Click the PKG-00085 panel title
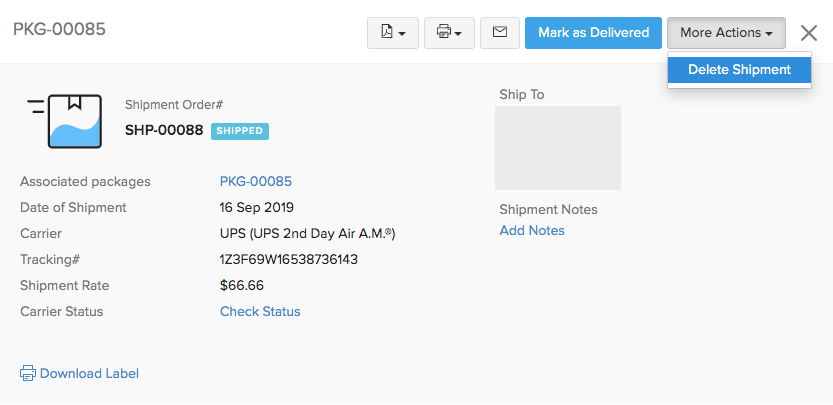Viewport: 833px width, 405px height. (x=59, y=29)
